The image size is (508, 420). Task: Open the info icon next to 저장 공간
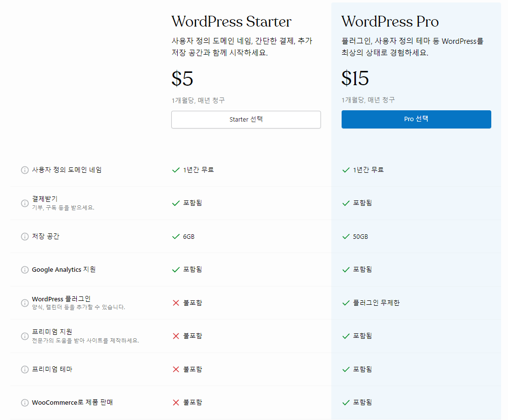25,236
